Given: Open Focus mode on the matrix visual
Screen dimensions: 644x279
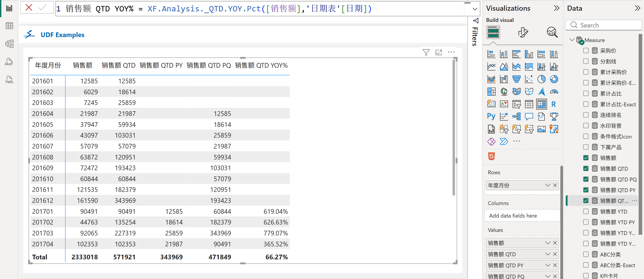Looking at the screenshot, I should tap(439, 52).
